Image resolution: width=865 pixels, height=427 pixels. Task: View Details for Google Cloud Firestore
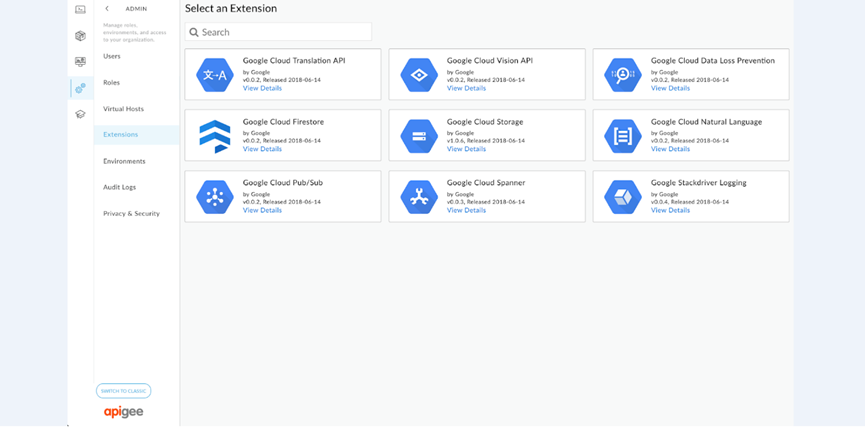click(x=262, y=149)
